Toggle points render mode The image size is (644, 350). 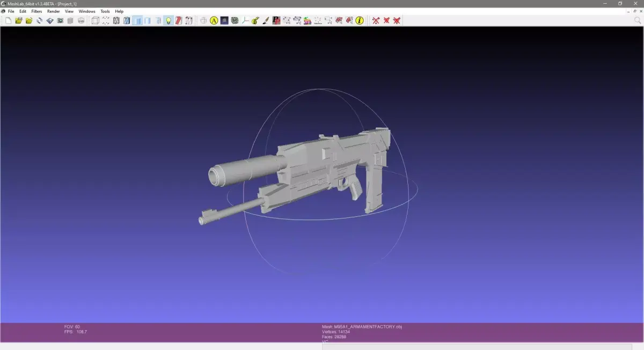click(106, 20)
